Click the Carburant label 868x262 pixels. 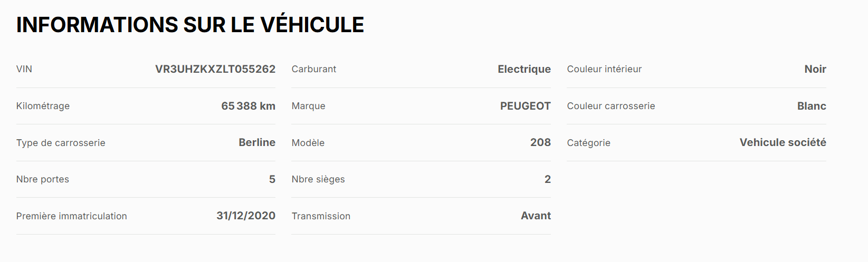[x=314, y=69]
